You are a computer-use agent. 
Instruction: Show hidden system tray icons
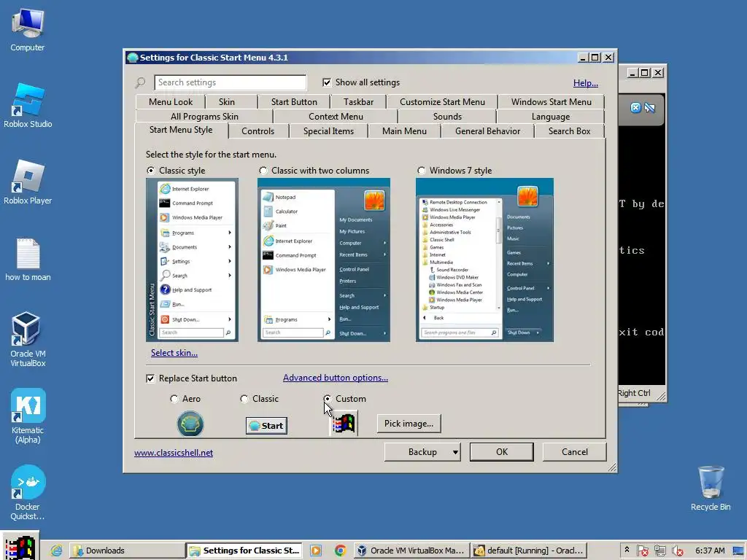(x=627, y=550)
